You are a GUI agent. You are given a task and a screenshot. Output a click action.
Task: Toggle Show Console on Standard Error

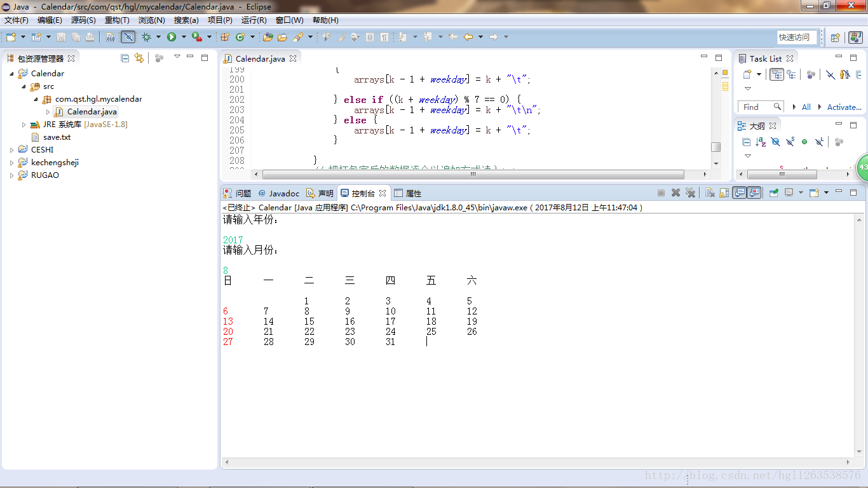click(x=754, y=193)
